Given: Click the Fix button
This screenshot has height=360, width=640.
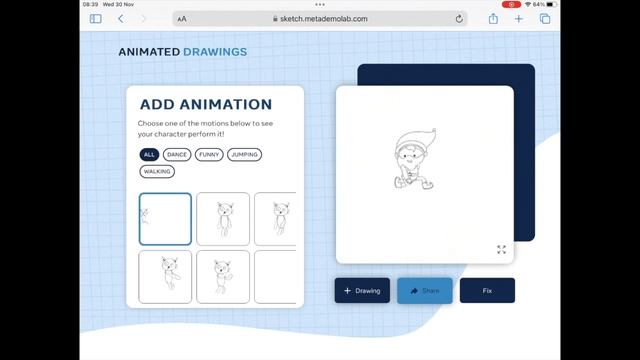Looking at the screenshot, I should coord(487,291).
